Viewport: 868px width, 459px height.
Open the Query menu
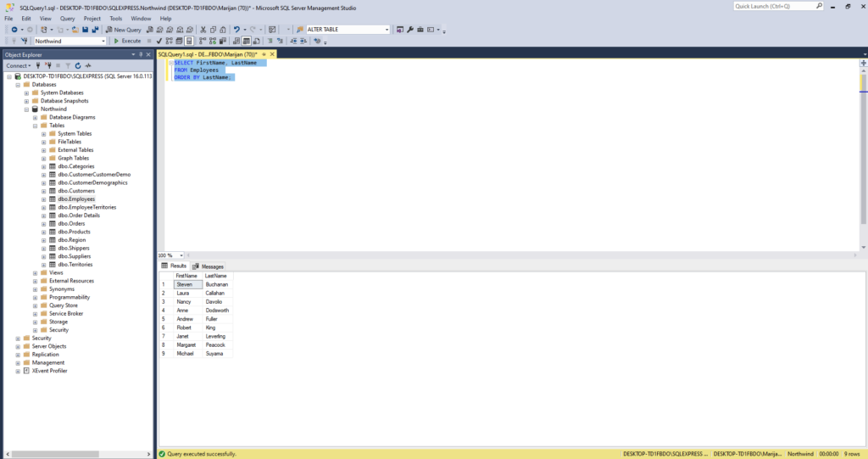click(67, 18)
